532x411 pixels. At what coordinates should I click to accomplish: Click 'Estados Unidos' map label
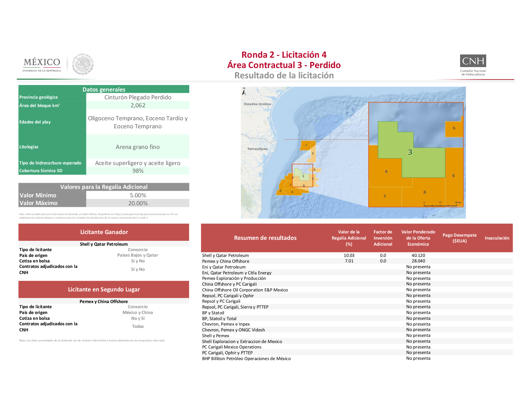coord(257,104)
